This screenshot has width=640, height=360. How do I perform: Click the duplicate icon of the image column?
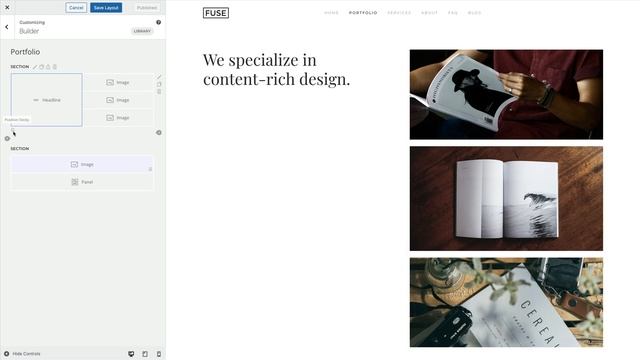pos(159,84)
